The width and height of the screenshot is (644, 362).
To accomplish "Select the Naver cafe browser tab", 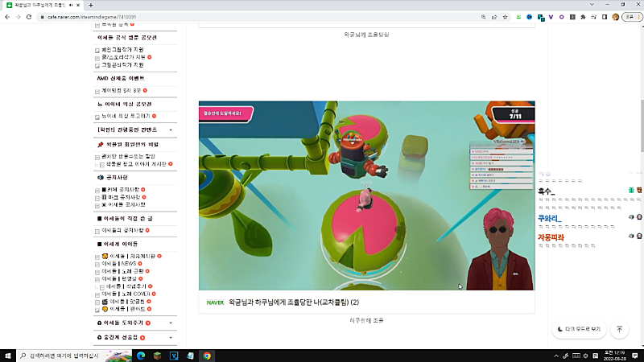I will point(43,6).
